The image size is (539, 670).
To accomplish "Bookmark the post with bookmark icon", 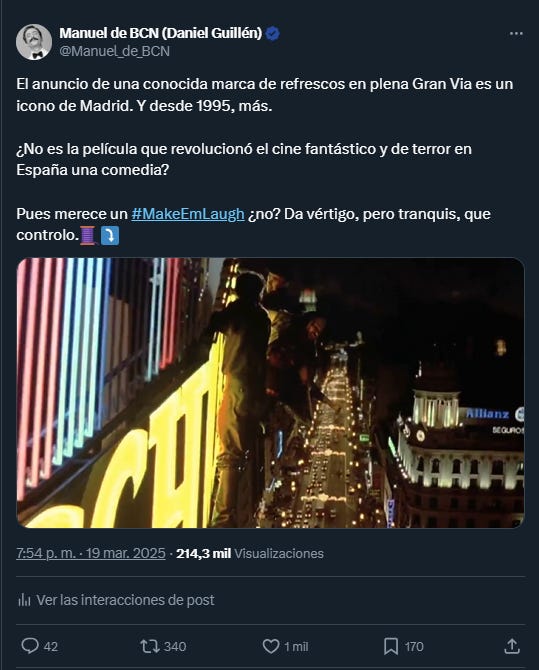I will click(391, 646).
